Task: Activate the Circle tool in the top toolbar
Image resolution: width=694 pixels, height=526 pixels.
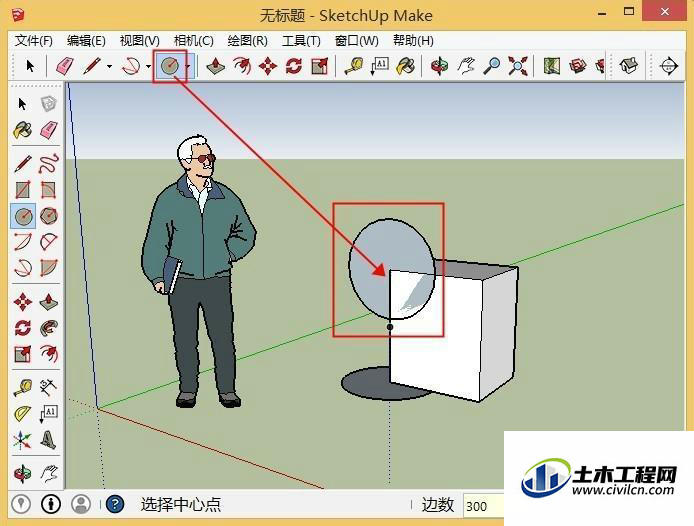Action: (x=170, y=66)
